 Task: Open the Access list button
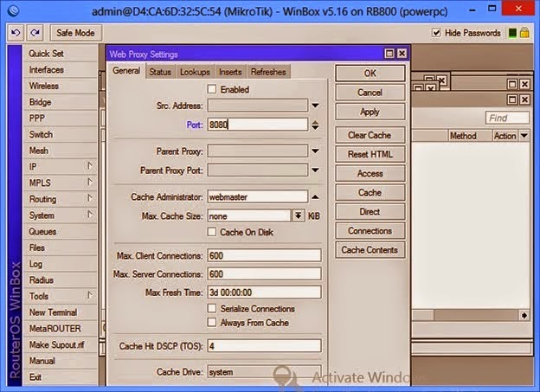tap(370, 173)
